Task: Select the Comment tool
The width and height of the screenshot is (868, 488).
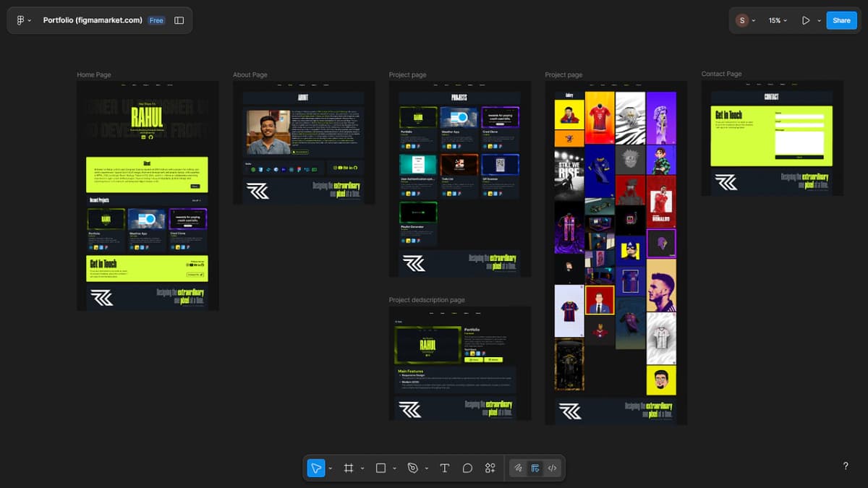Action: point(467,468)
